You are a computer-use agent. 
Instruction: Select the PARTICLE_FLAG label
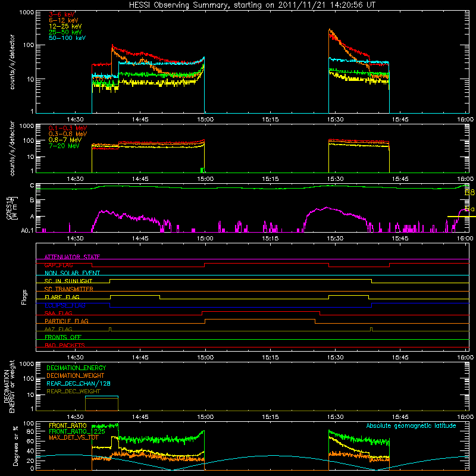tap(67, 321)
